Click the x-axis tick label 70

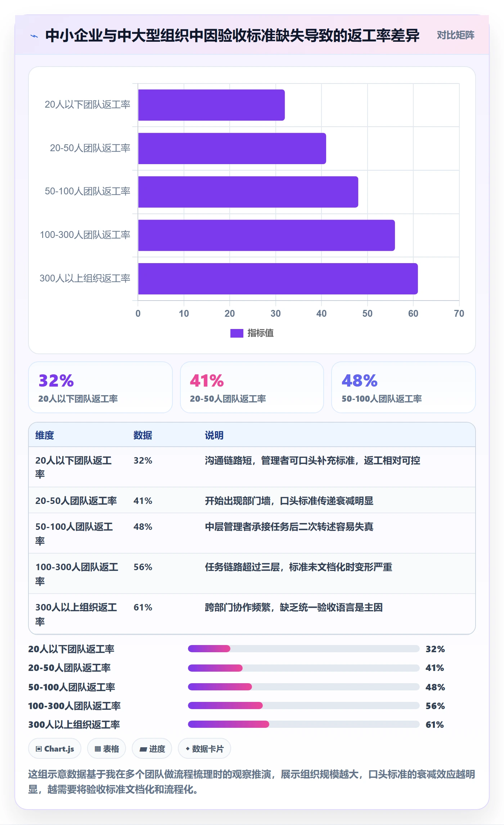(x=459, y=314)
